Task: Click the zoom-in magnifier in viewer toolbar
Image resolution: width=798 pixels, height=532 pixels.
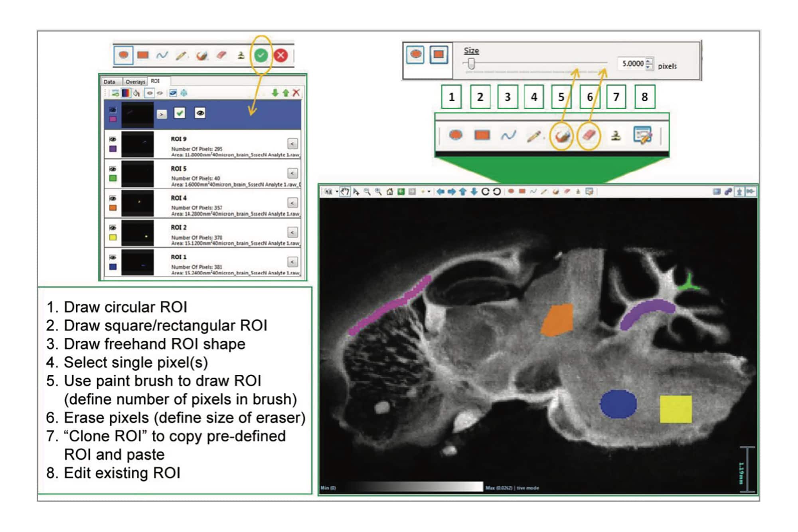Action: point(367,192)
